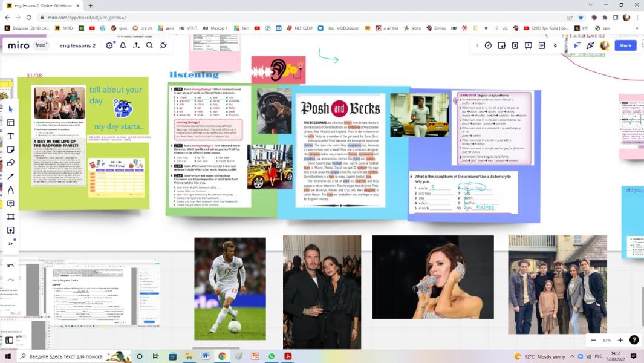The width and height of the screenshot is (644, 363).
Task: Select the Connection line arrow tool
Action: 11,177
